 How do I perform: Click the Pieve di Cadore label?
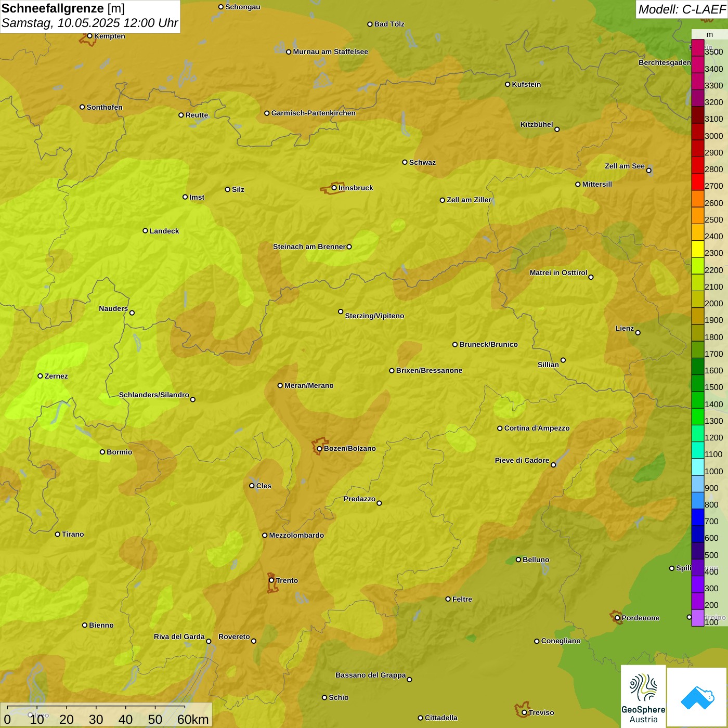522,460
